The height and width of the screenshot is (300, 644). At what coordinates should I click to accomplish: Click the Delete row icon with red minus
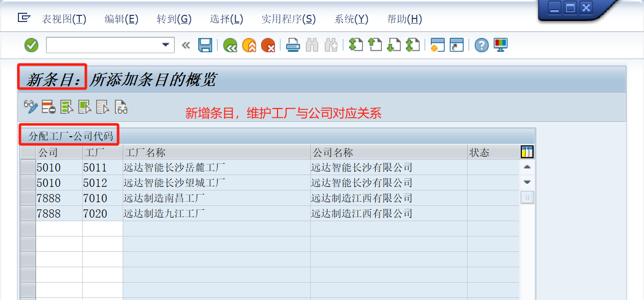coord(49,106)
